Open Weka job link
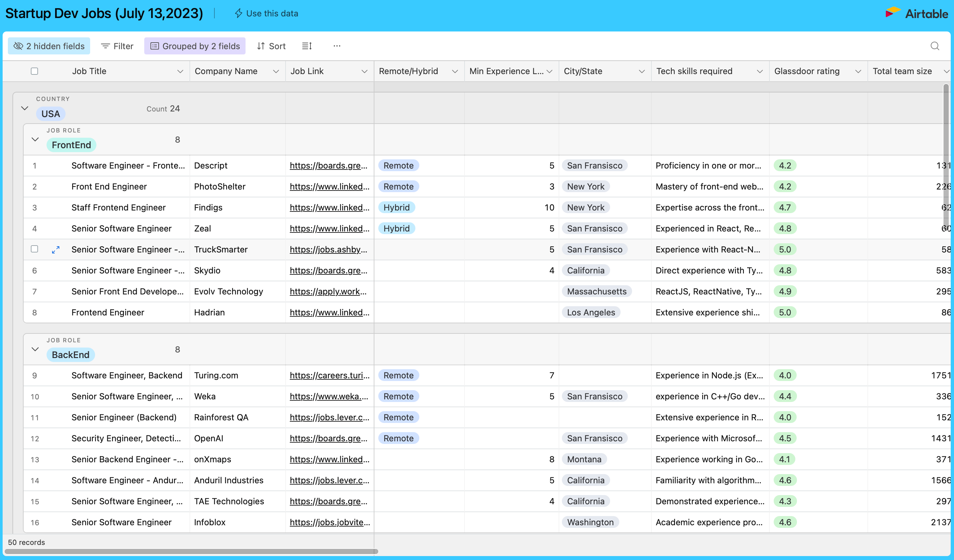Screen dimensions: 954x560 [329, 396]
